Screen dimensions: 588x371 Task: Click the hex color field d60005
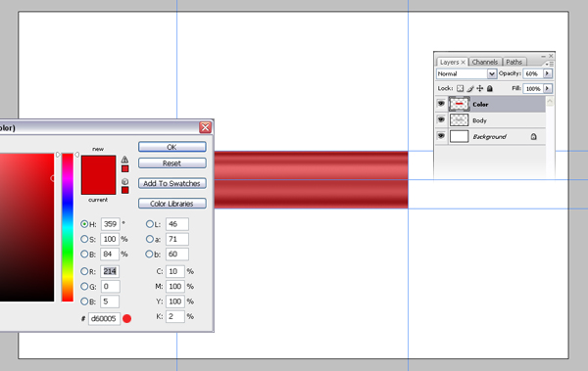click(104, 319)
